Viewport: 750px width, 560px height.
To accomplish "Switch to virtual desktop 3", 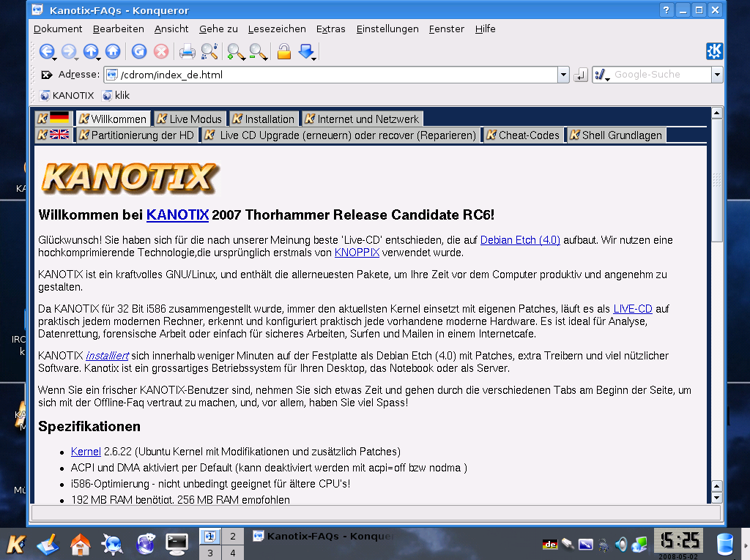I will (x=210, y=553).
